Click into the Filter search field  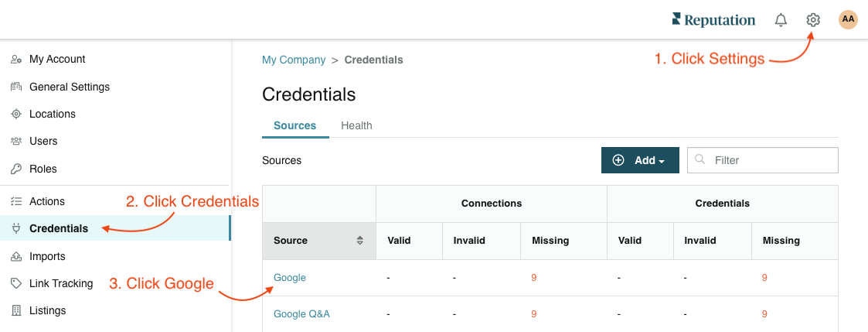[x=762, y=160]
